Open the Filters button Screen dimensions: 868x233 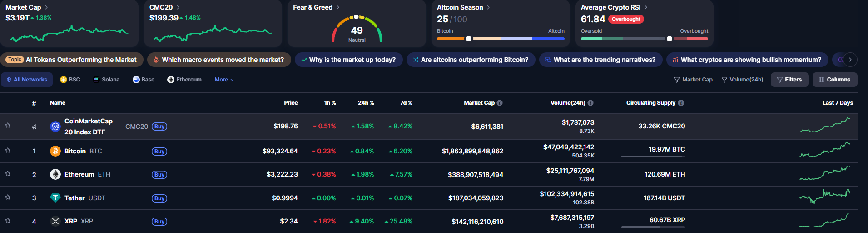(790, 80)
